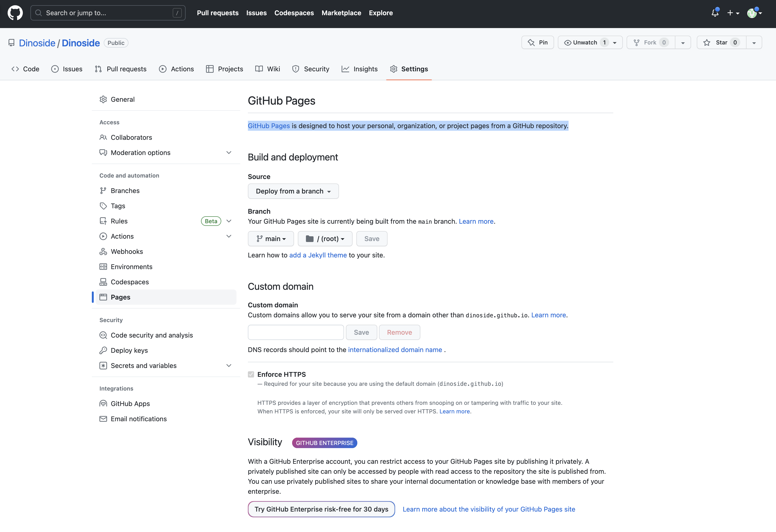Select the Pages settings item

pyautogui.click(x=166, y=297)
